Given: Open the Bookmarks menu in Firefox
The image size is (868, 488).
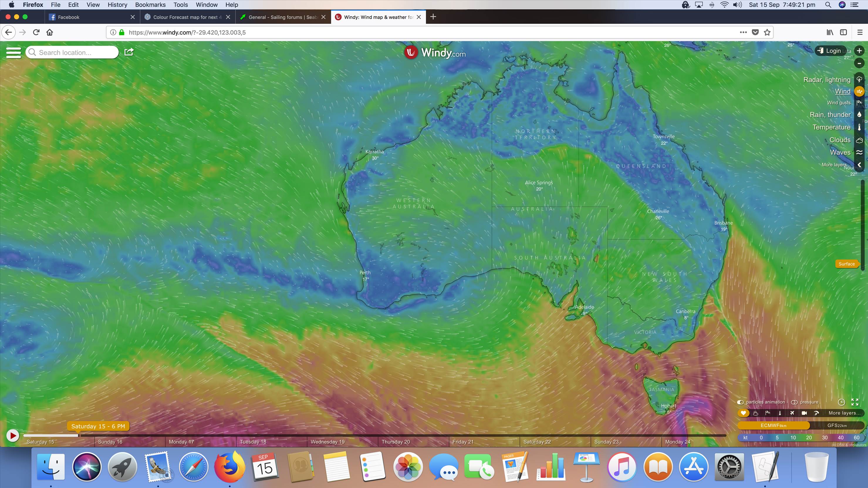Looking at the screenshot, I should pyautogui.click(x=150, y=5).
